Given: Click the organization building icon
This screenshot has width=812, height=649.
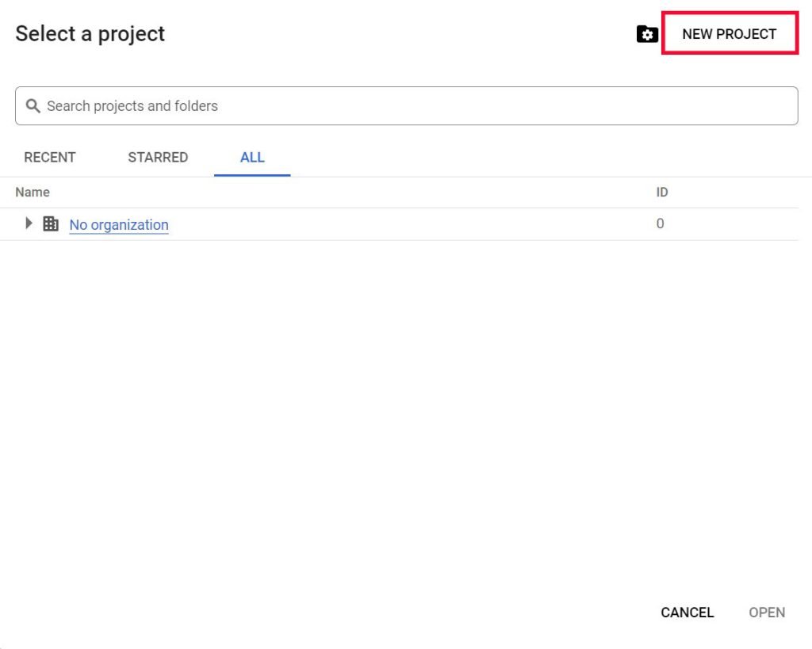Looking at the screenshot, I should [x=51, y=223].
